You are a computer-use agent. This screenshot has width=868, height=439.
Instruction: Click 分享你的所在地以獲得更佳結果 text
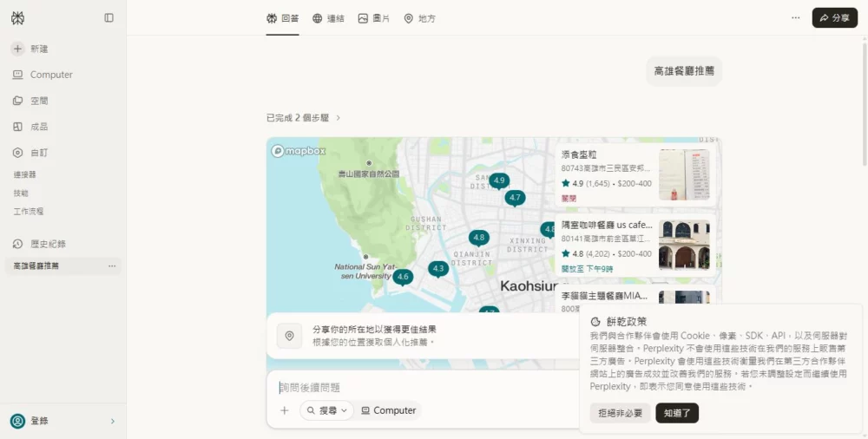coord(374,330)
